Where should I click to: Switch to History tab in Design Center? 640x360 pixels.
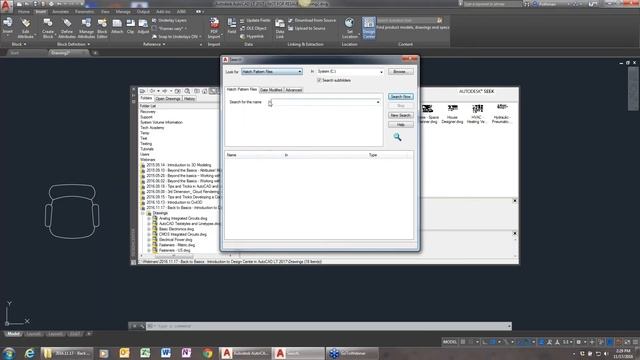coord(189,99)
